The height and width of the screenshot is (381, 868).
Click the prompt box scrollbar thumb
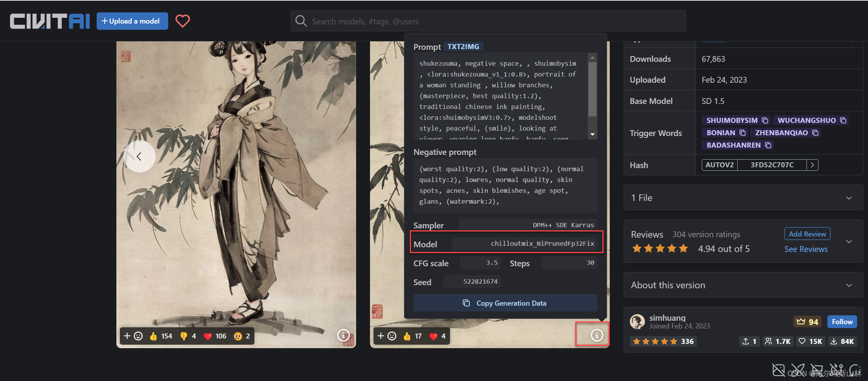tap(592, 90)
